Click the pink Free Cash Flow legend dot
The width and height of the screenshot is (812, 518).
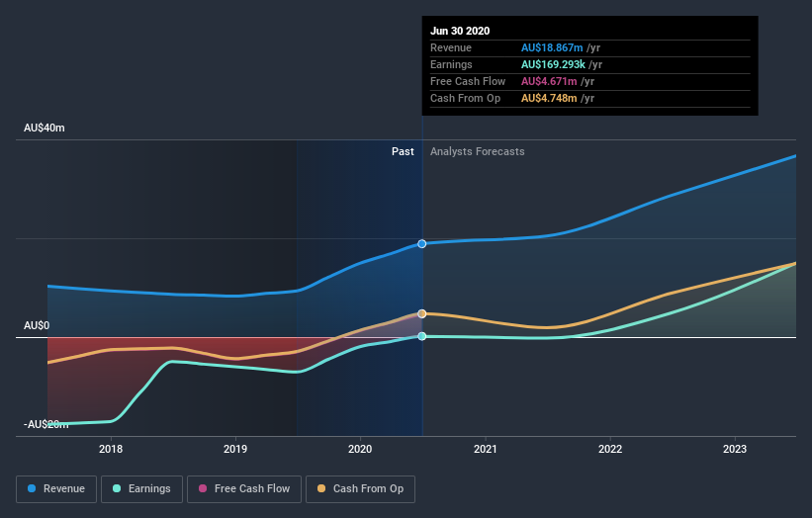click(x=203, y=488)
